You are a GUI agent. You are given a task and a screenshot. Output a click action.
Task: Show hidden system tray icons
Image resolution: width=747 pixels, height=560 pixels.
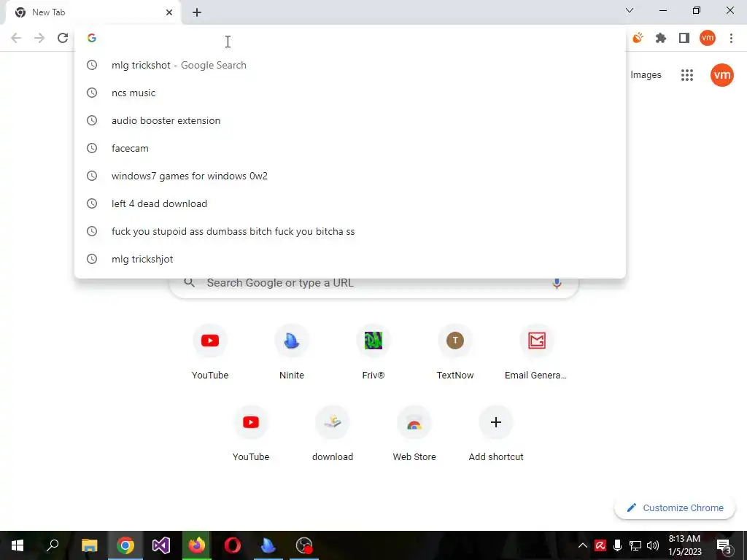tap(582, 545)
